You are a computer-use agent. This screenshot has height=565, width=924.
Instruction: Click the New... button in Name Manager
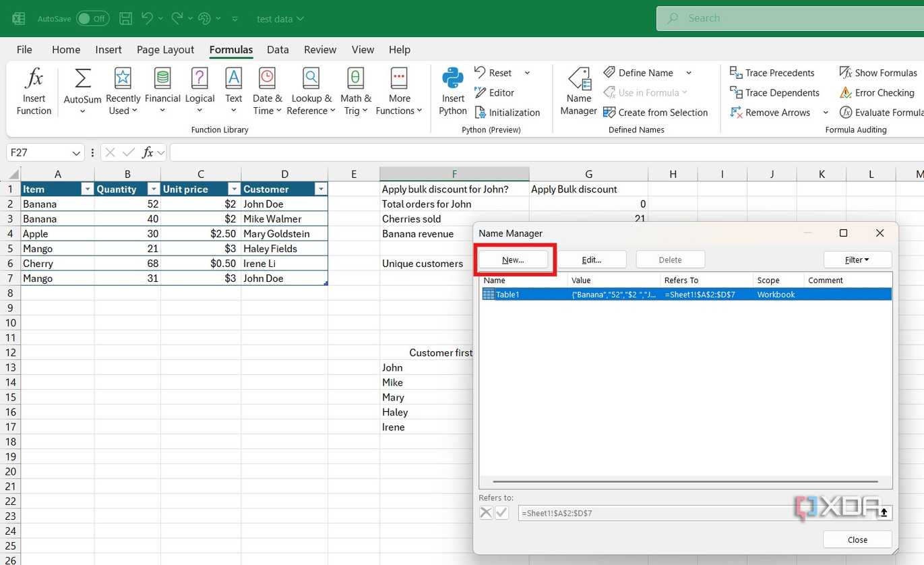point(514,260)
